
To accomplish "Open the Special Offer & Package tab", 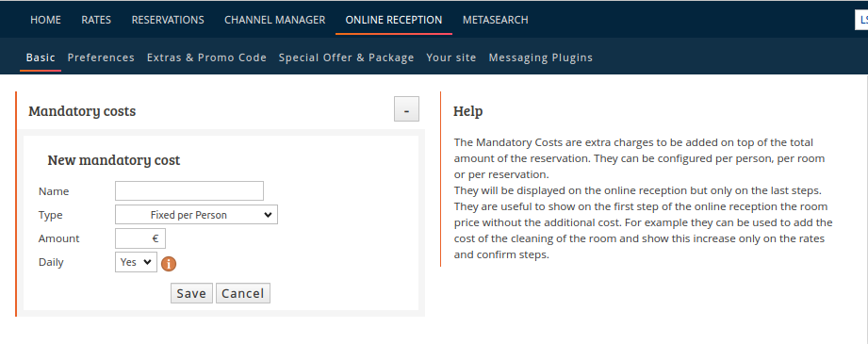I will (347, 57).
